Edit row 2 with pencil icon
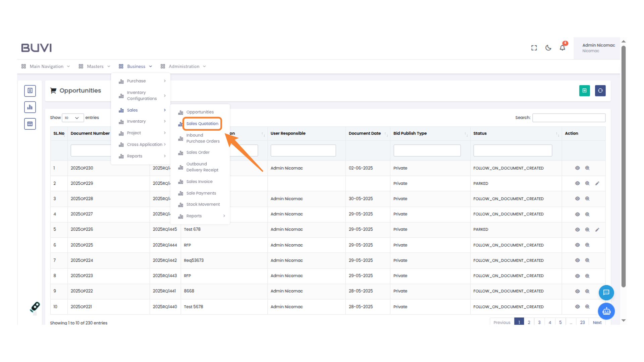The image size is (644, 362). point(597,183)
